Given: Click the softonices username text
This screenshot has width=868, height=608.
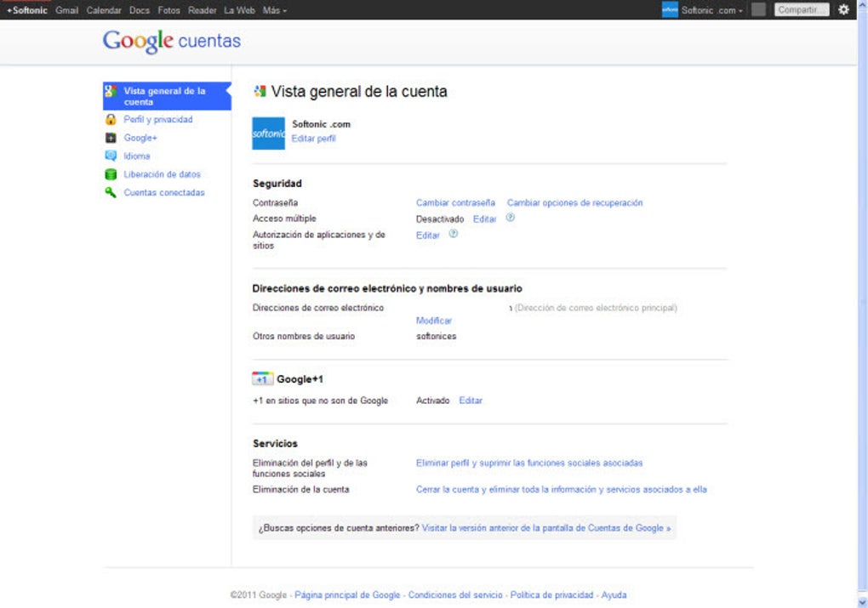Looking at the screenshot, I should point(437,336).
